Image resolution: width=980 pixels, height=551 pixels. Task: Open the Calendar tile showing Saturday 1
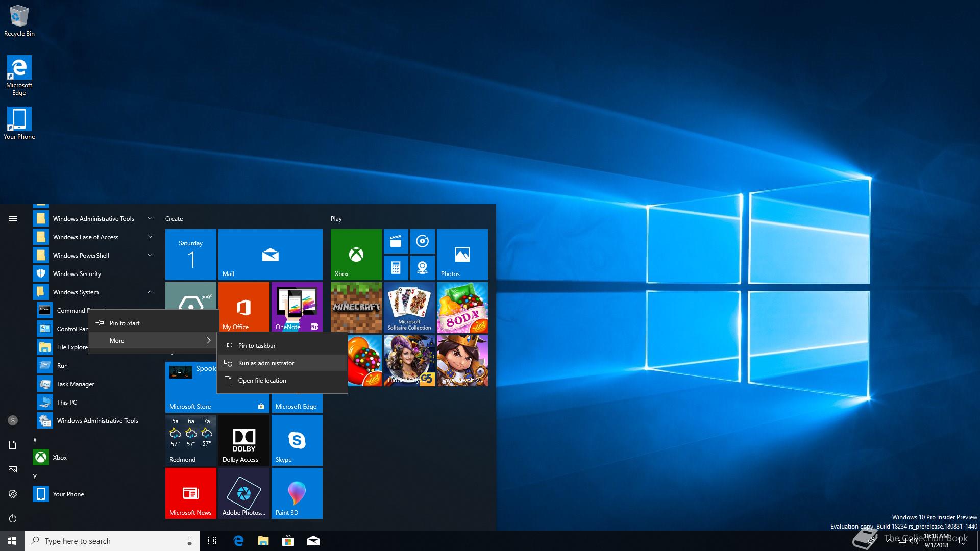(x=191, y=255)
